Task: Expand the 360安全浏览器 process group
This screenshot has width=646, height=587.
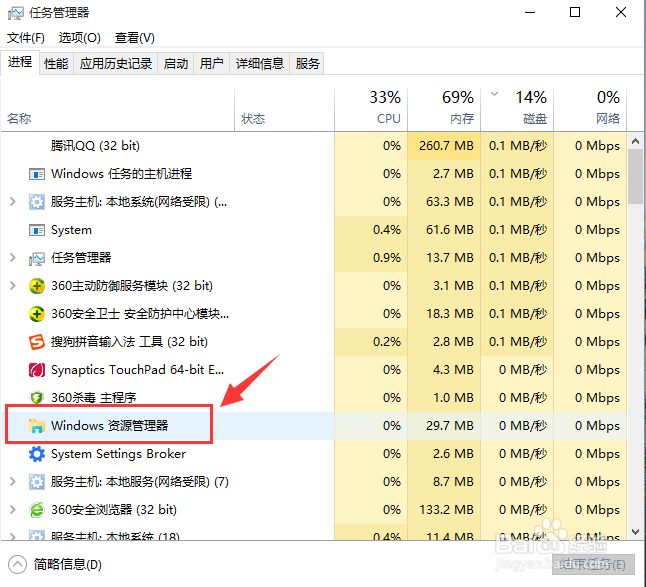Action: [13, 510]
